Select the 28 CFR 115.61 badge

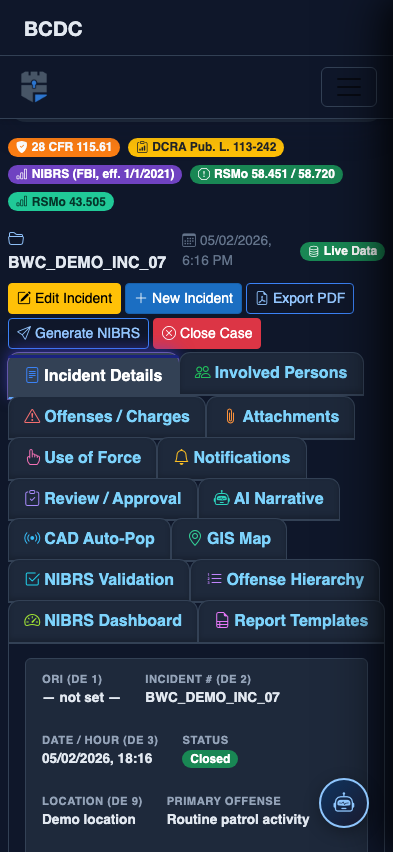pos(64,147)
